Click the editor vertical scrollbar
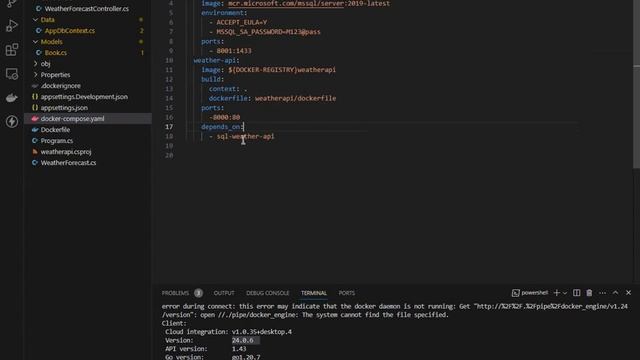This screenshot has width=640, height=360. click(x=636, y=84)
